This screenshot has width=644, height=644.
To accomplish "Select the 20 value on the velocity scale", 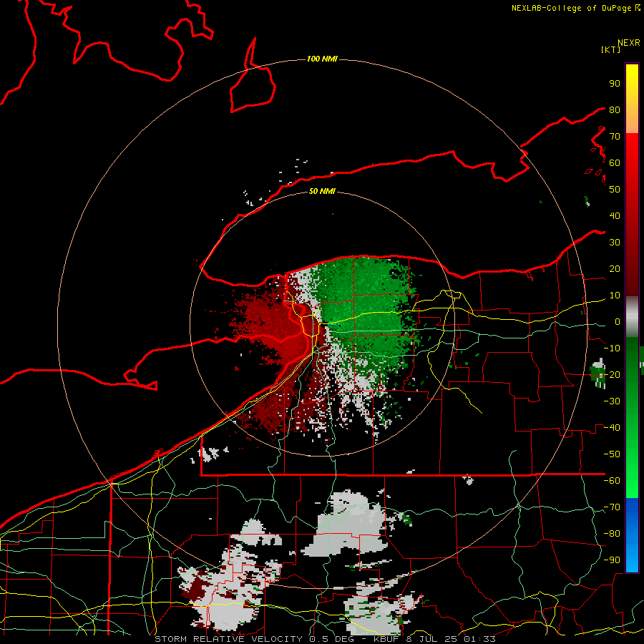I will click(615, 268).
